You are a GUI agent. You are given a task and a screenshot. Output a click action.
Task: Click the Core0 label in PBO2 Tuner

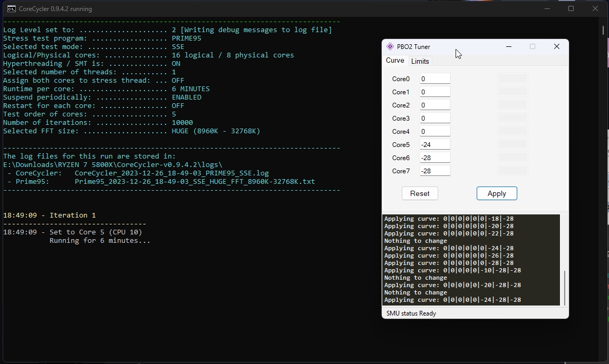[x=401, y=79]
